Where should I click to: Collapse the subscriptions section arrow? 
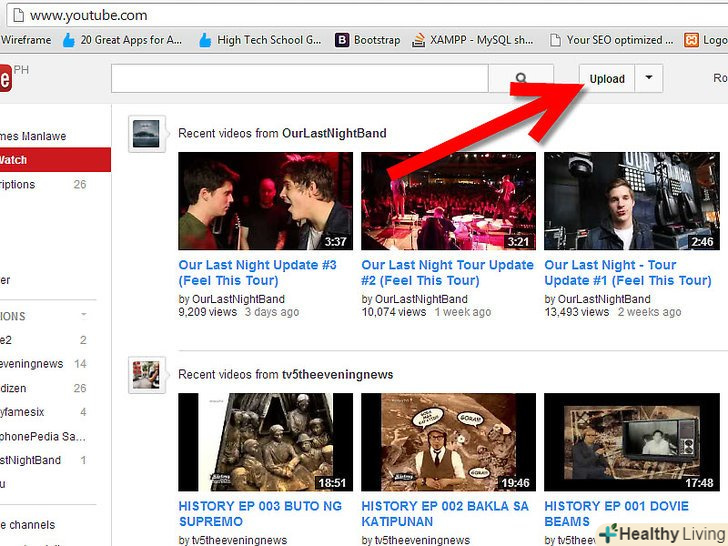pyautogui.click(x=84, y=315)
